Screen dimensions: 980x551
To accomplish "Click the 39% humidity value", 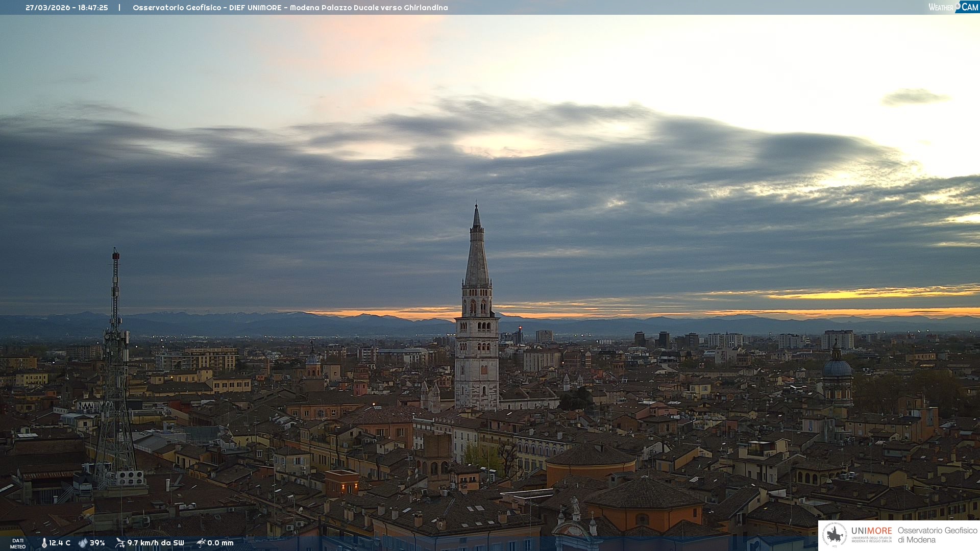I will tap(97, 543).
